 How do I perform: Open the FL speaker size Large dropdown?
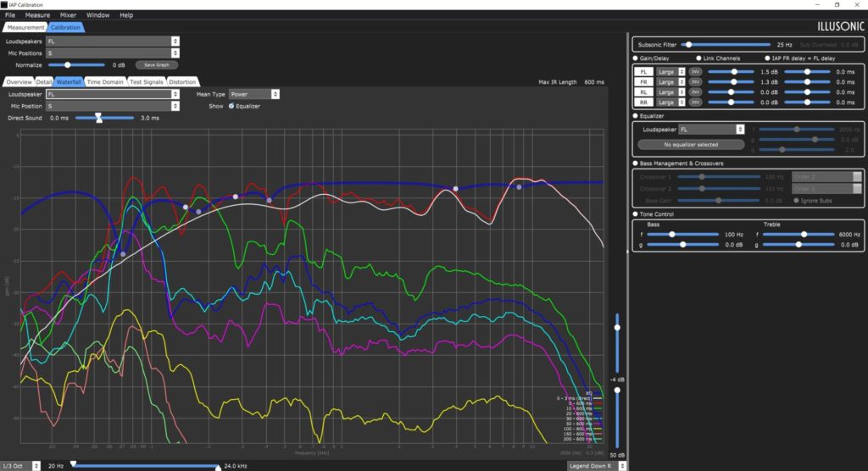[x=671, y=72]
